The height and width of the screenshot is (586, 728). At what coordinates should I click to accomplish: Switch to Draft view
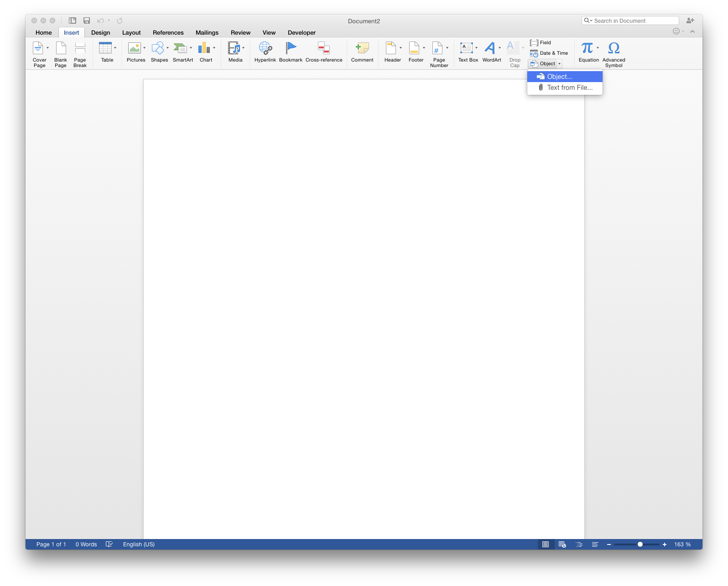595,545
